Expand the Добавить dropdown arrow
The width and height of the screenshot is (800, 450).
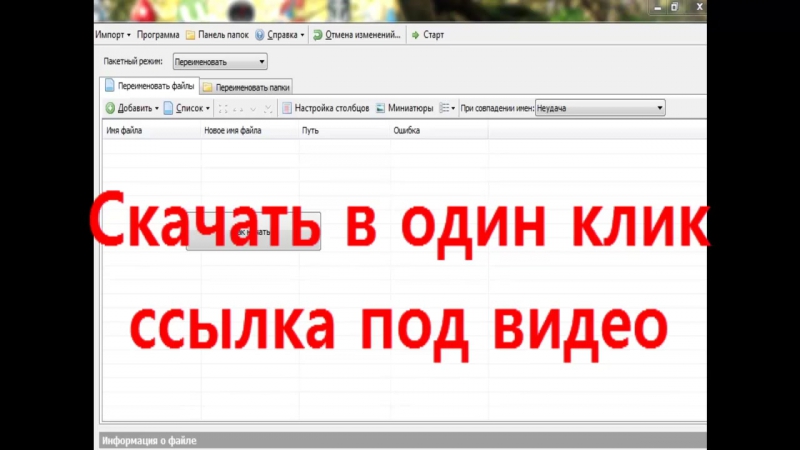157,108
